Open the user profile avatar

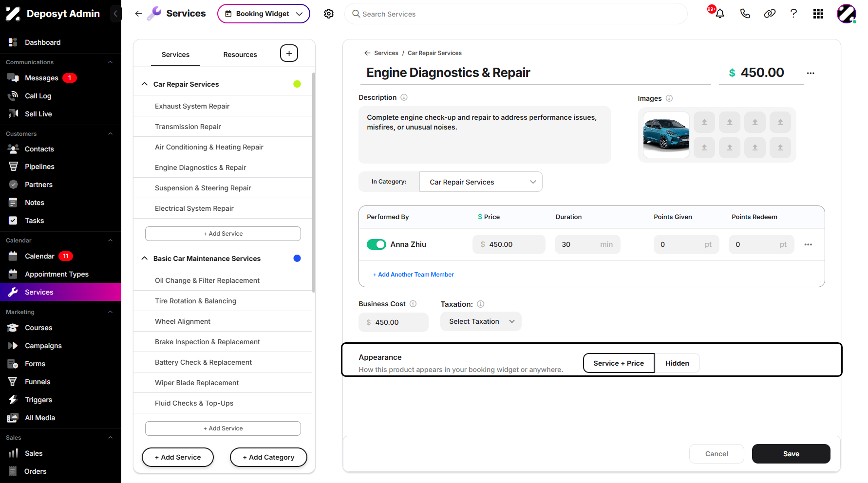pos(846,14)
